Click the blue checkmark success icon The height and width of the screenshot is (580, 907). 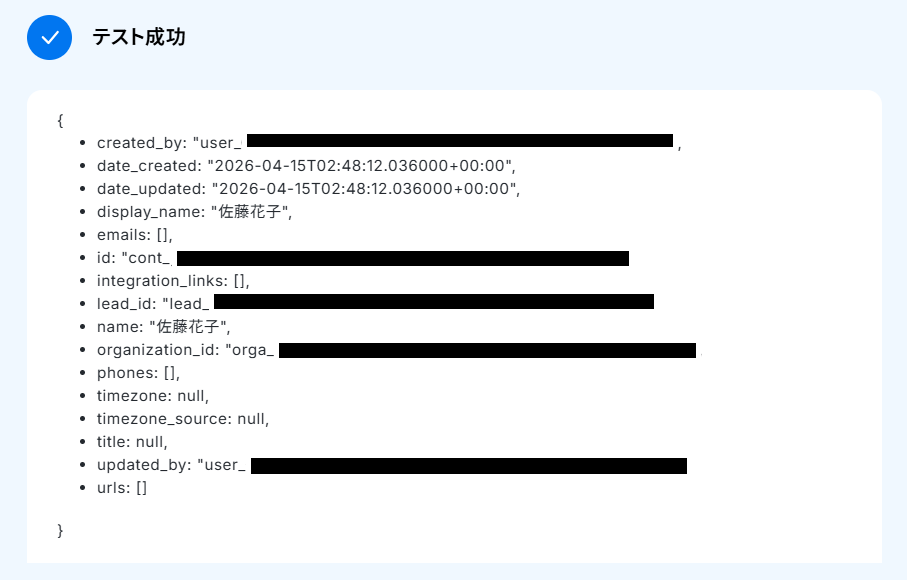point(49,38)
